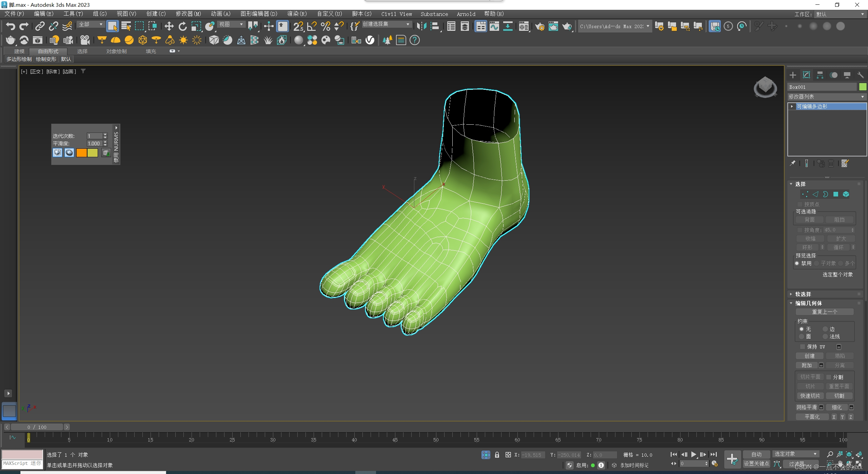Select the Rotate tool icon
The height and width of the screenshot is (474, 868).
coord(183,26)
